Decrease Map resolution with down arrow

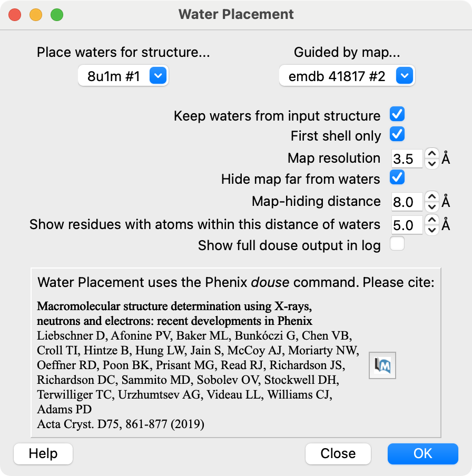pos(431,163)
